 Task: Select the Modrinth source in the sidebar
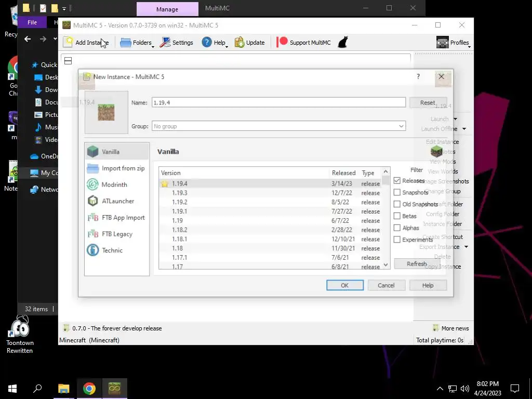coord(117,184)
